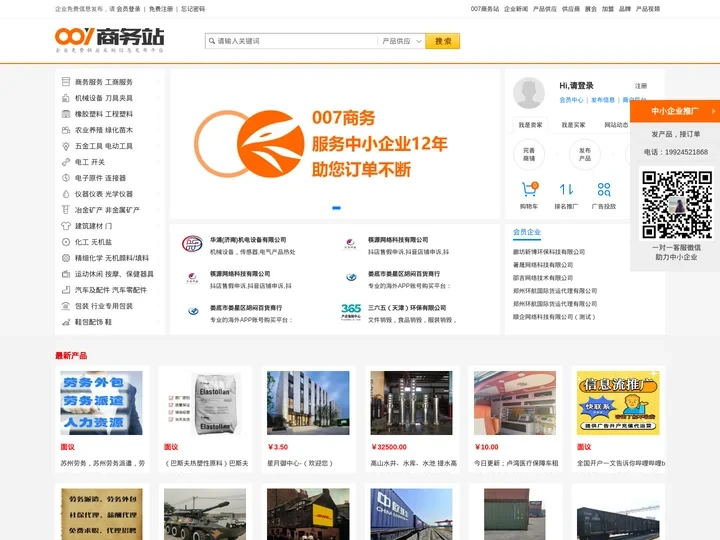Click the 电工 开关 category icon
This screenshot has width=720, height=540.
click(66, 162)
